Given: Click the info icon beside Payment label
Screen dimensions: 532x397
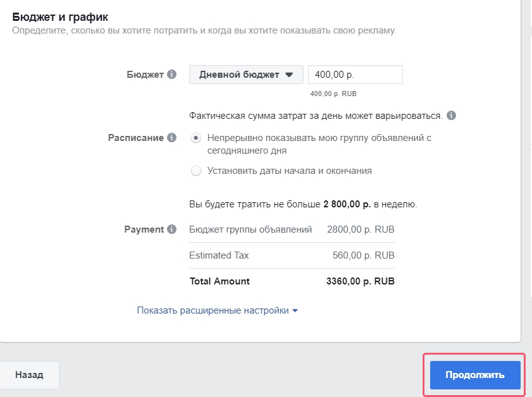Looking at the screenshot, I should (172, 229).
